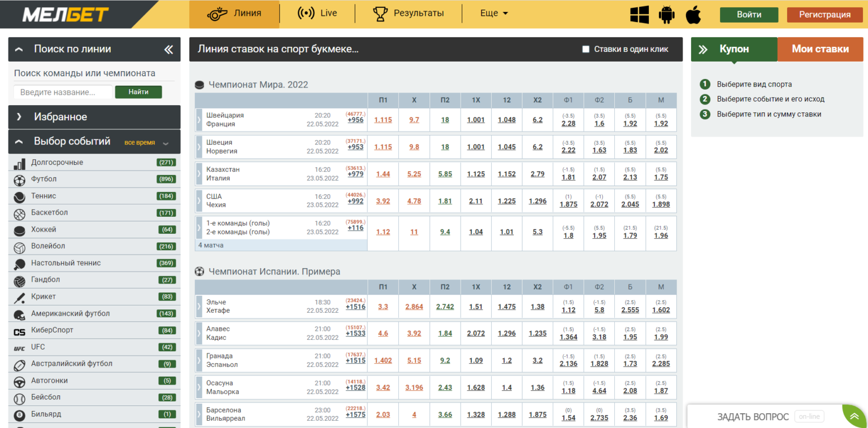Open the Чемпионат Мира. 2022 league link
868x428 pixels.
coord(258,85)
